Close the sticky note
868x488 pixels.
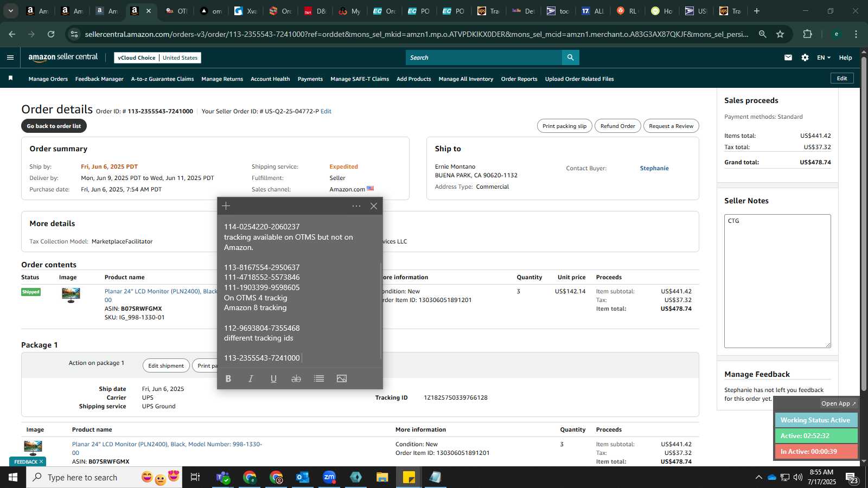[374, 206]
